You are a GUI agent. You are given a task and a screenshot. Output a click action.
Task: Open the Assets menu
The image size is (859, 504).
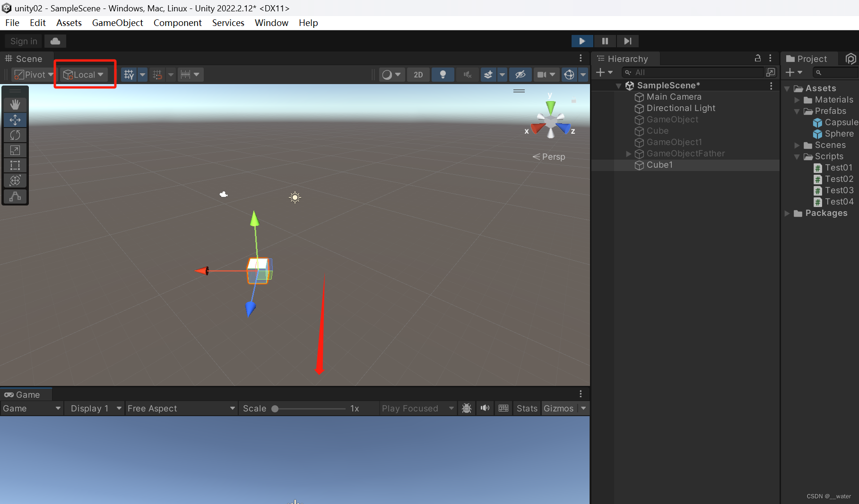tap(69, 23)
